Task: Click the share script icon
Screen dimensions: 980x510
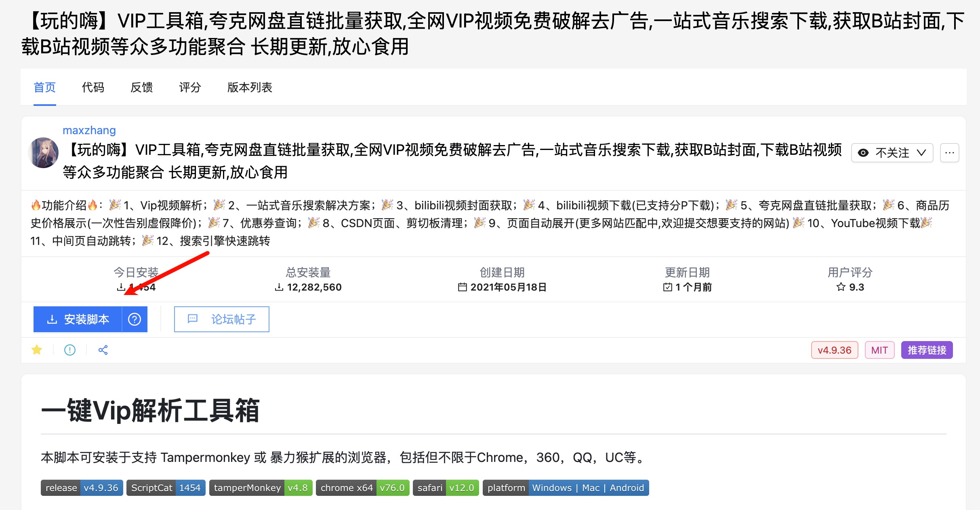Action: tap(103, 350)
